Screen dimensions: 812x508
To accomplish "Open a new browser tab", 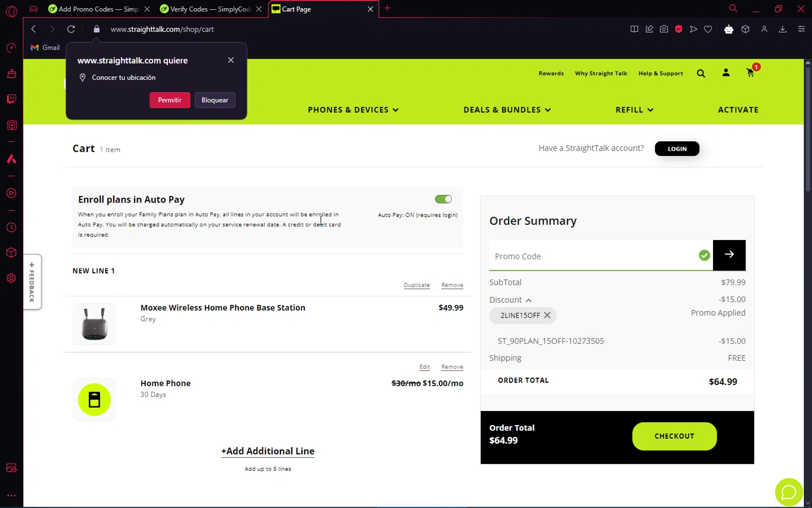I will coord(387,9).
